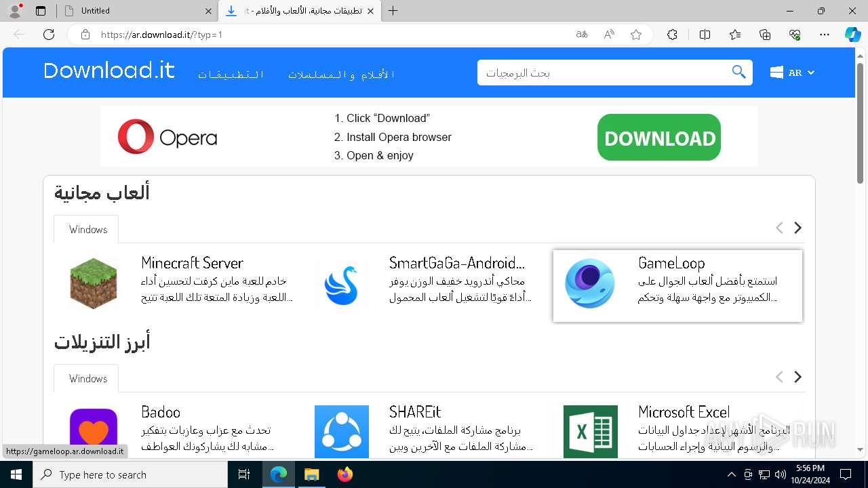Go to next free games carousel page
This screenshot has height=488, width=868.
tap(798, 228)
